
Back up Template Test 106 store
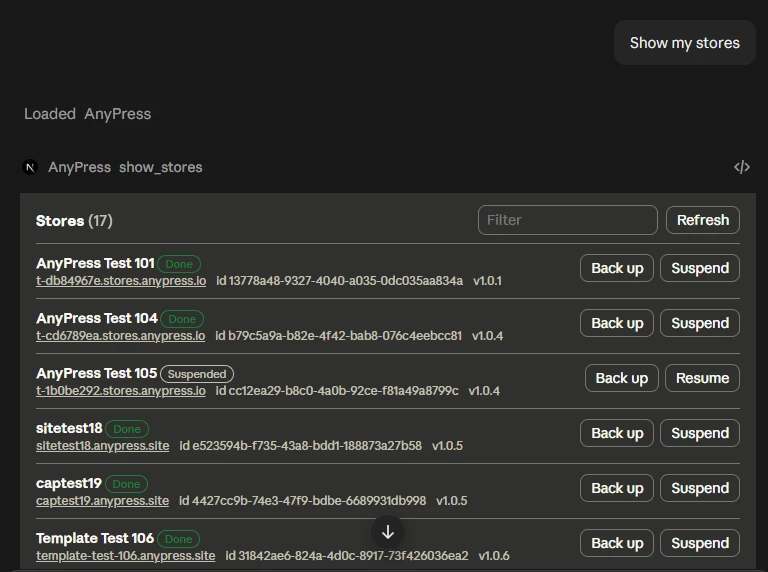coord(617,543)
